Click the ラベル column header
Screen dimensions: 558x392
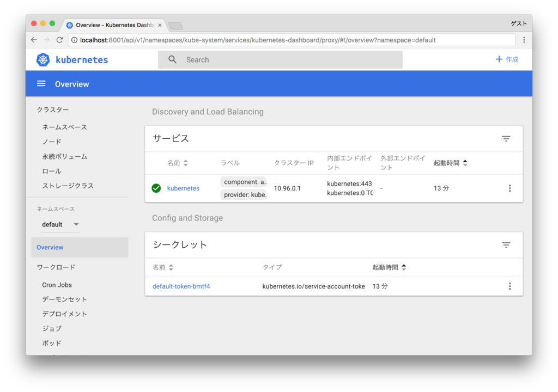click(231, 163)
